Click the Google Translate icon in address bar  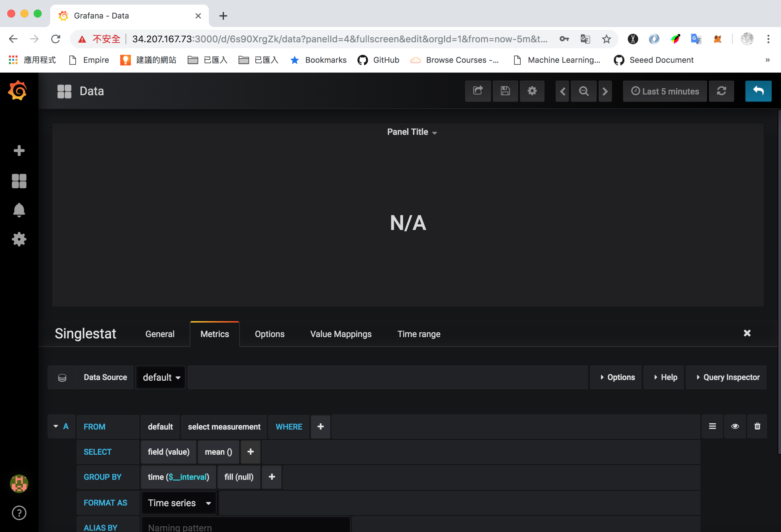tap(585, 39)
